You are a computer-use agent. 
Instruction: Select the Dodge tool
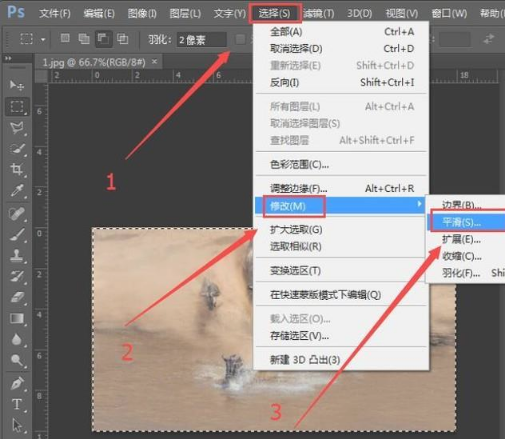click(x=17, y=360)
